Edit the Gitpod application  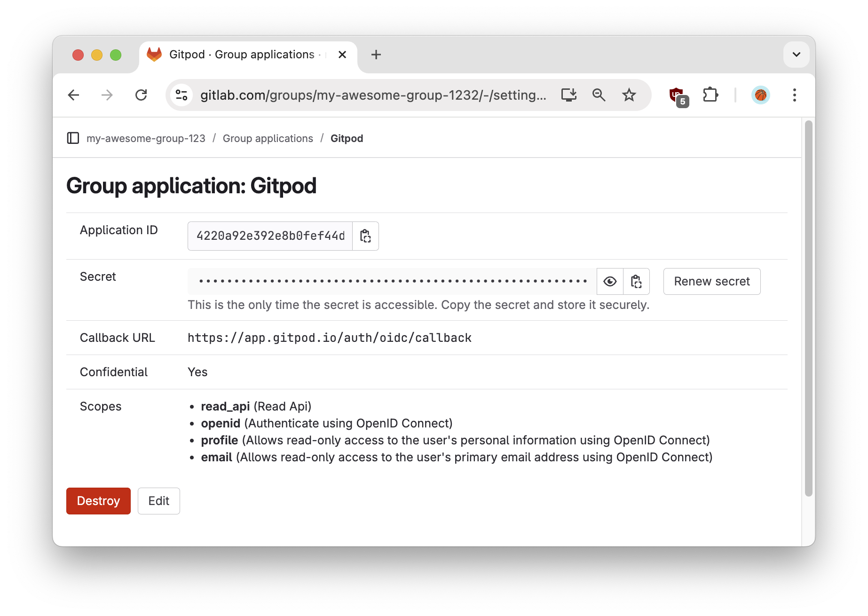coord(158,501)
